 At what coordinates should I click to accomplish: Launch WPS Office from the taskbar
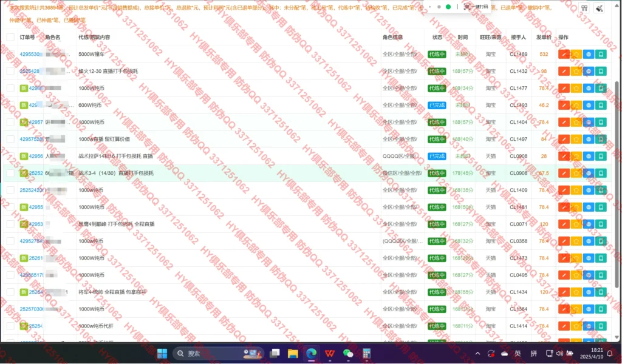[x=330, y=353]
